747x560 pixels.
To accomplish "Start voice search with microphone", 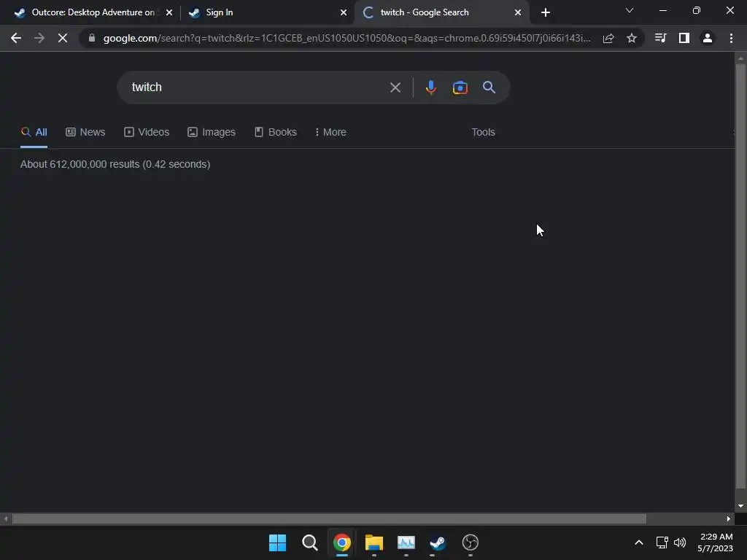I will point(430,87).
